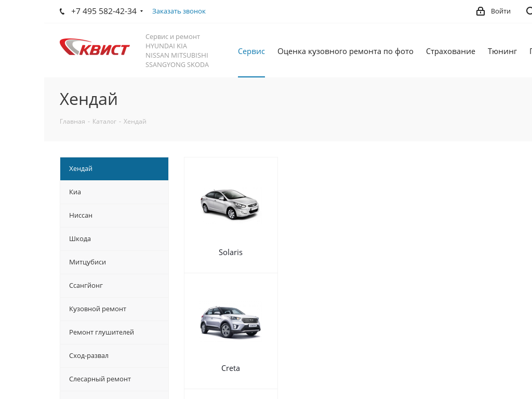
Task: Click the phone handset icon
Action: click(62, 11)
